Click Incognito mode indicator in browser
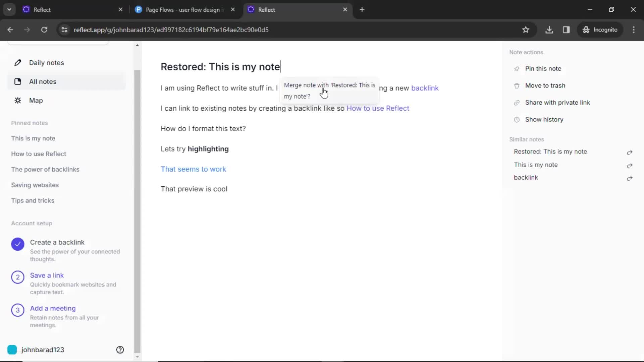 pos(602,29)
